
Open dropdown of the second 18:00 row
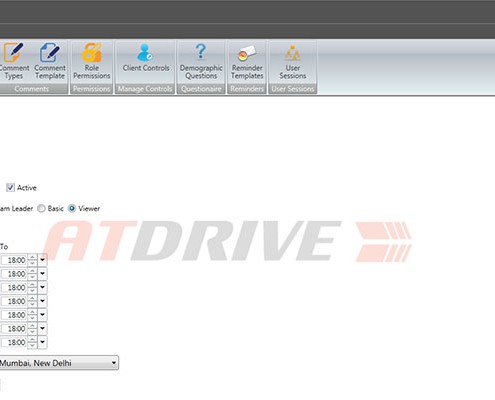(x=42, y=273)
